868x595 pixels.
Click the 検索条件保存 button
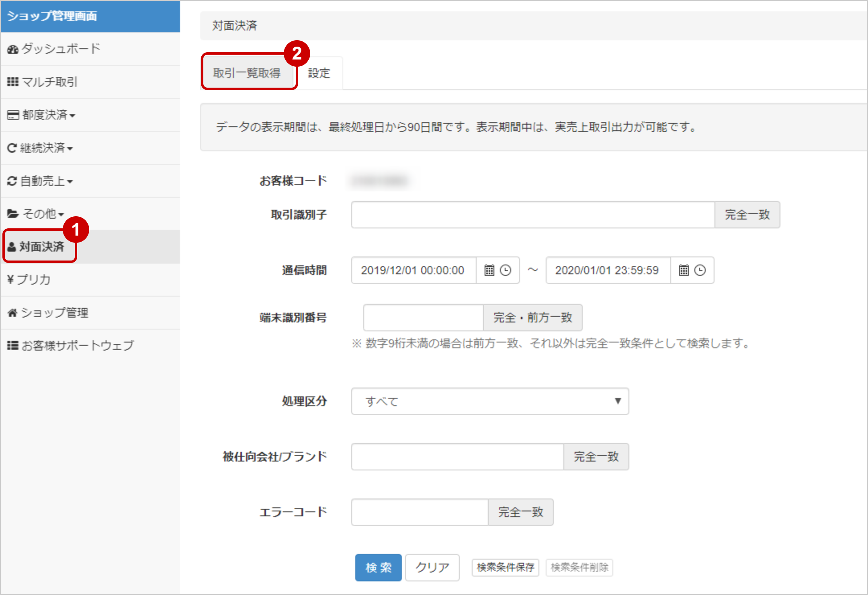click(505, 568)
